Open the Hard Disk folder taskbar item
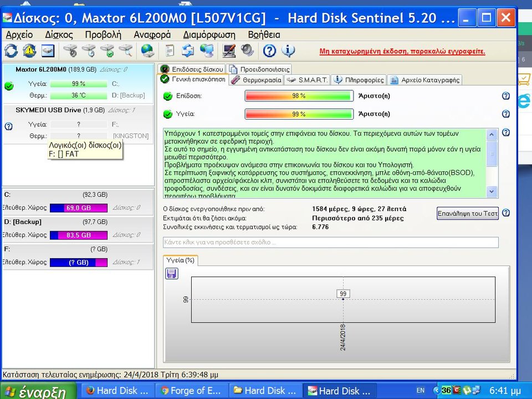This screenshot has height=399, width=532. 265,391
